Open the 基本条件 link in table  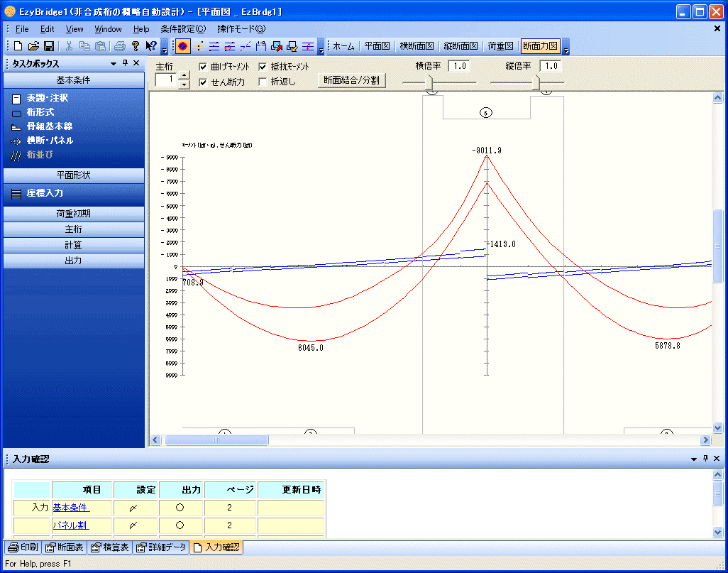71,508
